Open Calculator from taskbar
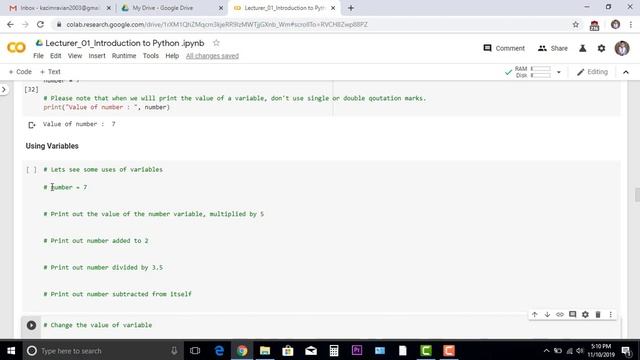The height and width of the screenshot is (360, 640). [334, 351]
